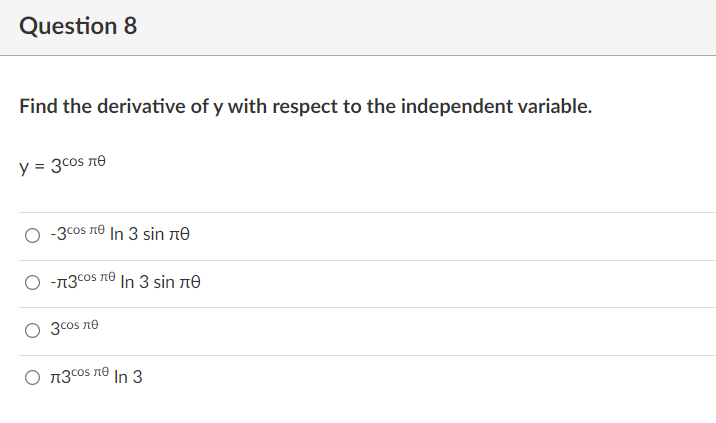Choose the -π3^cos πθ ln 3 sin πθ radio option
The width and height of the screenshot is (716, 423).
(x=34, y=284)
